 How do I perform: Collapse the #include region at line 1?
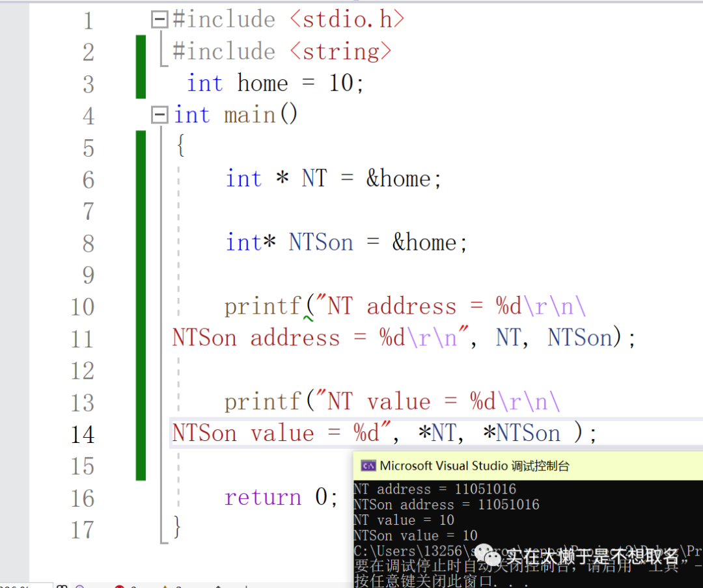coord(159,20)
